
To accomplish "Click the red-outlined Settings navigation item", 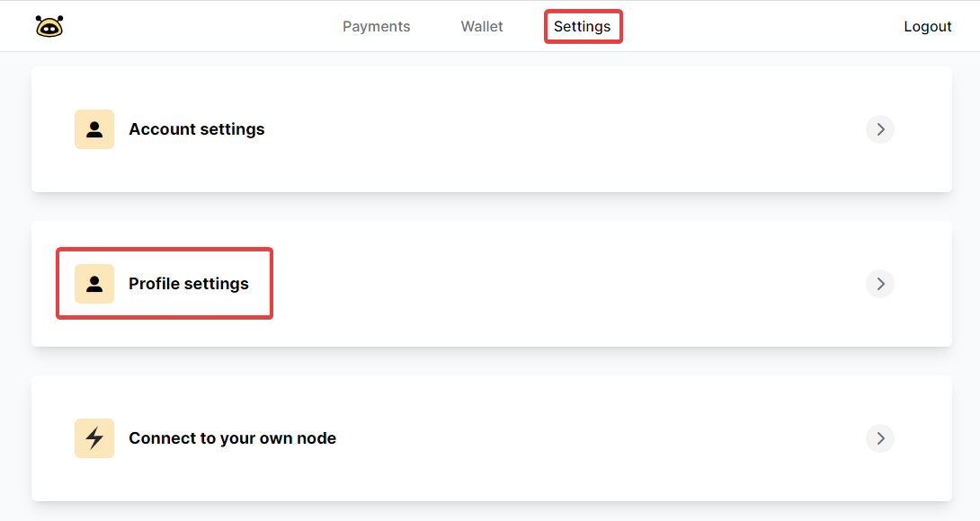I will 584,26.
